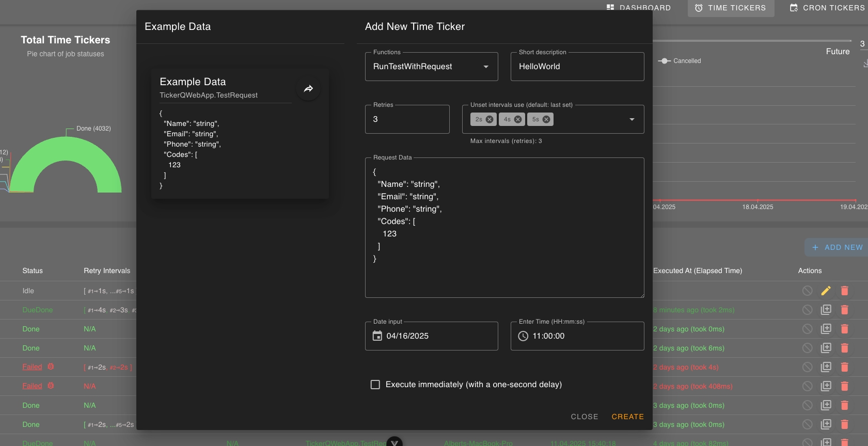This screenshot has width=868, height=446.
Task: Switch to the Dashboard tab
Action: [x=639, y=8]
